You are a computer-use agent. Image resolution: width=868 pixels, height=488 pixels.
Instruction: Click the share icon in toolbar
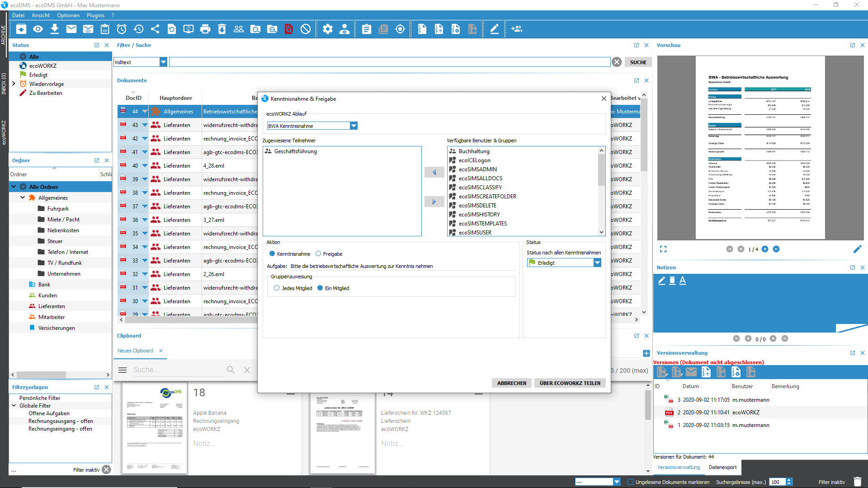[x=155, y=29]
